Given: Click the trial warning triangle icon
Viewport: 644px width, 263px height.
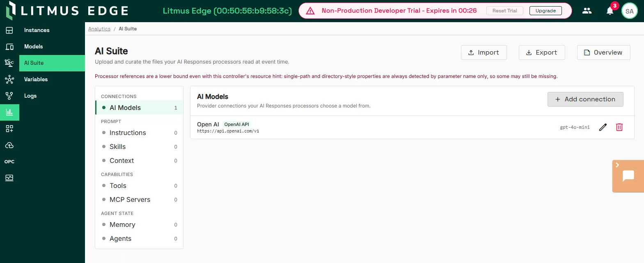Looking at the screenshot, I should click(310, 11).
